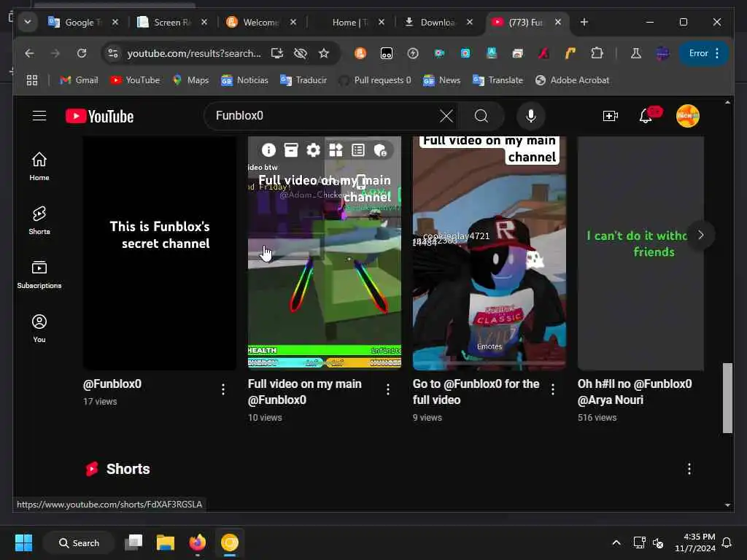The image size is (747, 560).
Task: Open the Gmail bookmark
Action: pos(79,80)
